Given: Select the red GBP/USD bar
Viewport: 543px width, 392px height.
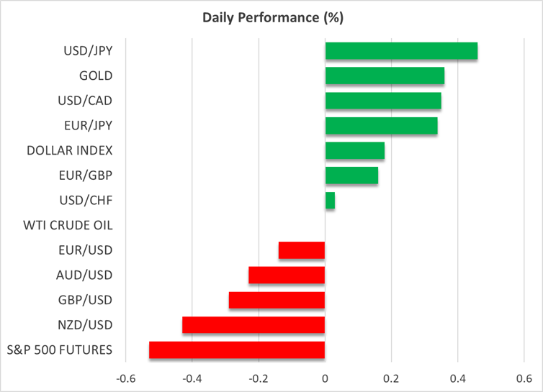Looking at the screenshot, I should pyautogui.click(x=277, y=300).
